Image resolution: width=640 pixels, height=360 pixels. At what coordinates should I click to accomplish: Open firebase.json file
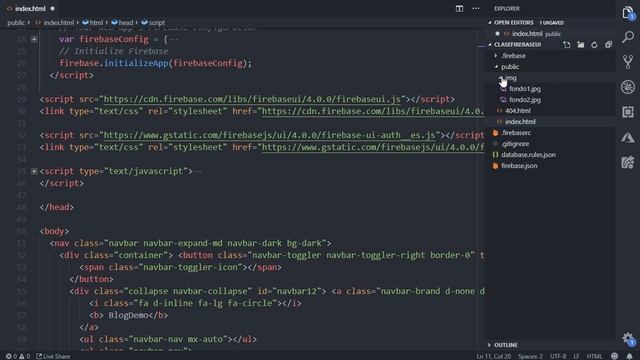click(519, 166)
